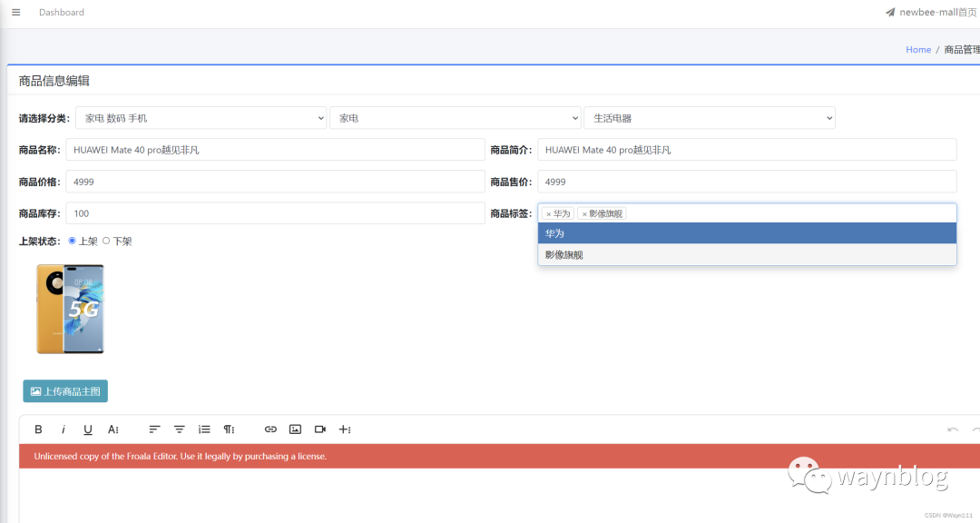The image size is (980, 523).
Task: Open the 家电 数码 手机 category dropdown
Action: coord(201,118)
